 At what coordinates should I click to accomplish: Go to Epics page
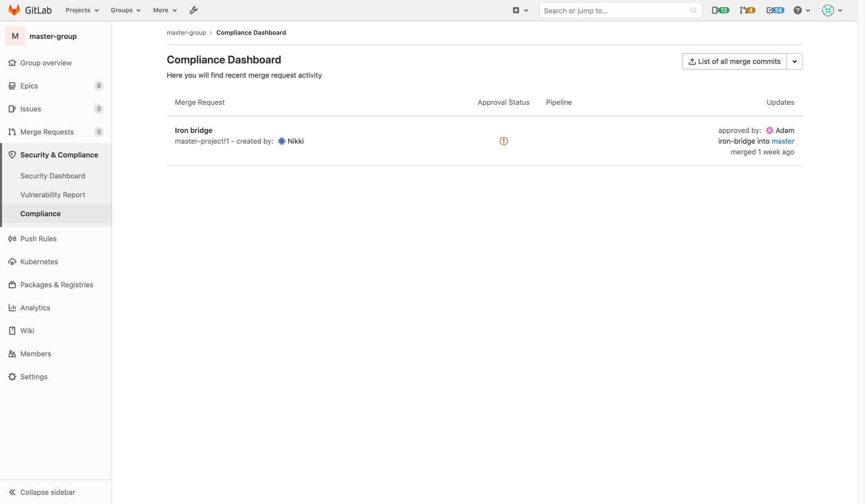(29, 86)
